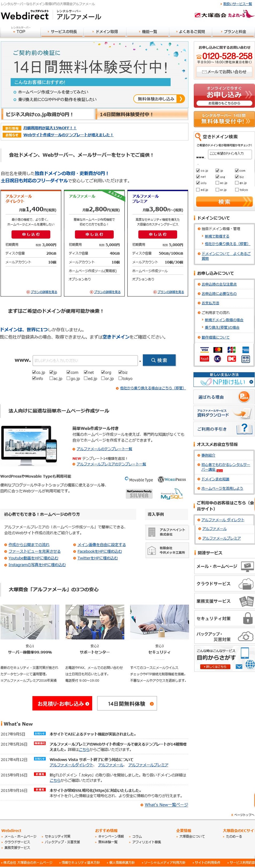Click the JCB card icon
The width and height of the screenshot is (255, 868).
pyautogui.click(x=231, y=349)
